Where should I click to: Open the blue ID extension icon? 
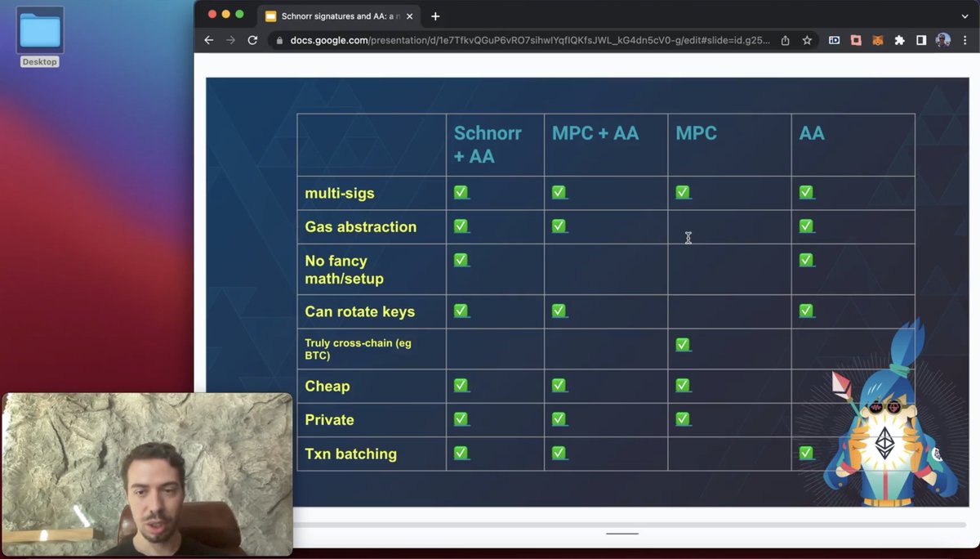pyautogui.click(x=834, y=40)
